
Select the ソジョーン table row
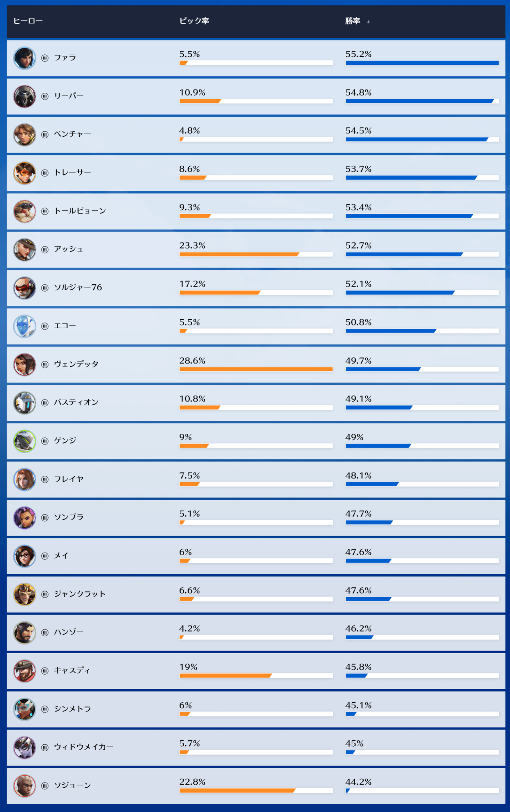(256, 786)
